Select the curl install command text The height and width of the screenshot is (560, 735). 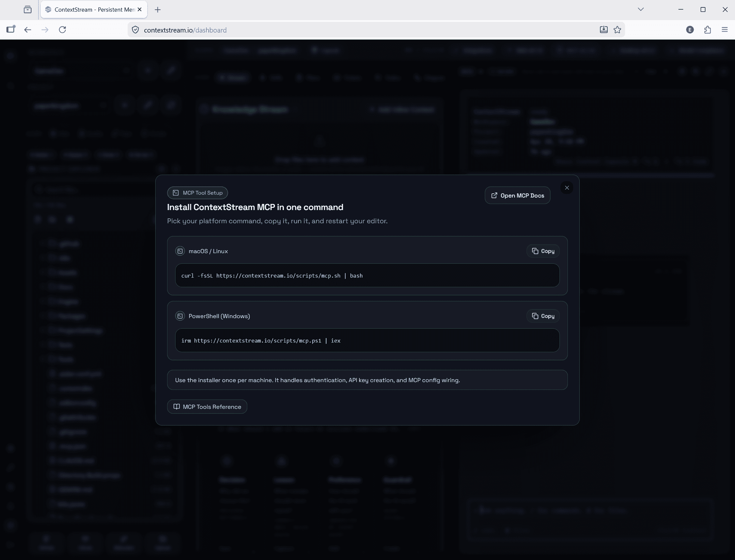tap(272, 276)
